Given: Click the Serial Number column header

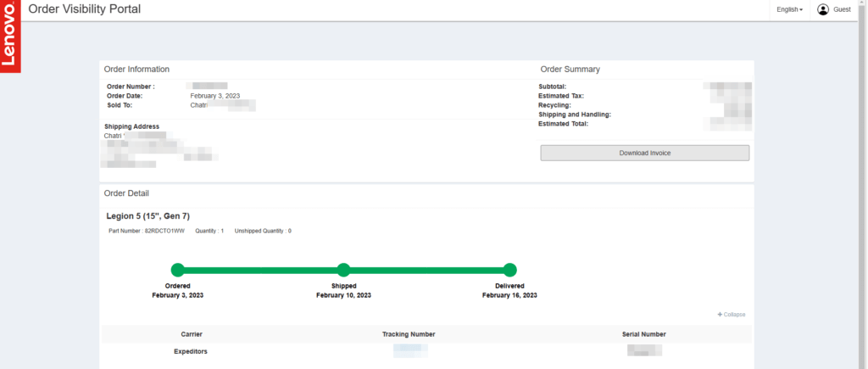Looking at the screenshot, I should (644, 334).
